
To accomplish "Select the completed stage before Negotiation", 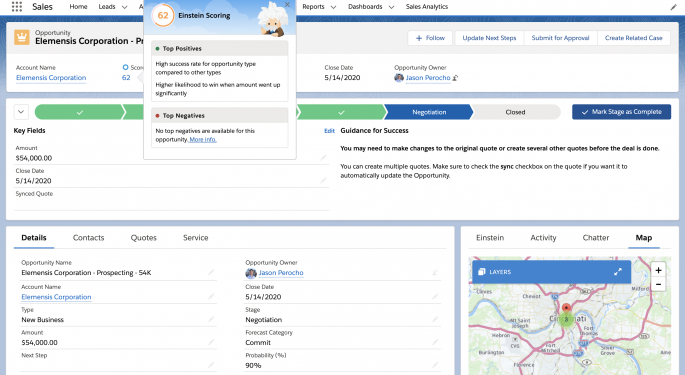I will [x=341, y=112].
